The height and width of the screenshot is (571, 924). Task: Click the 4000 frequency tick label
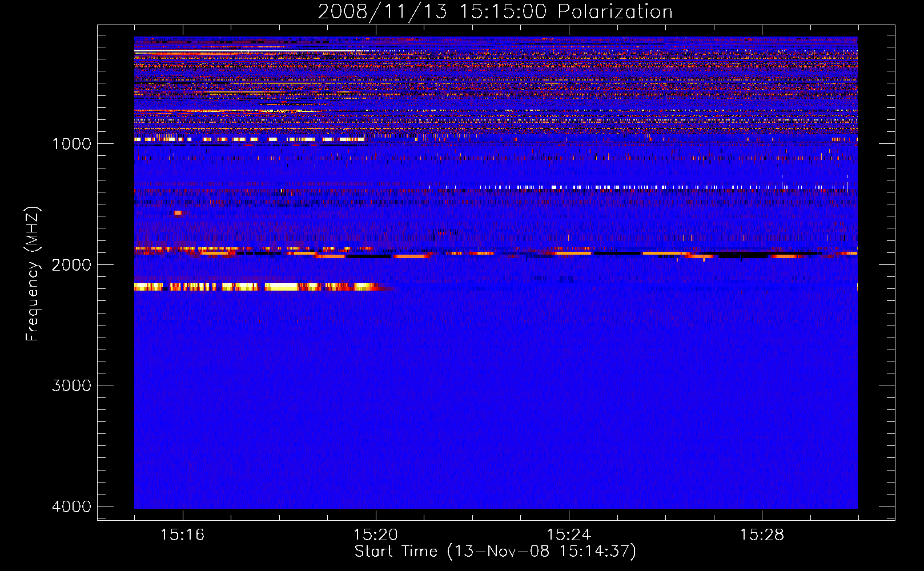(71, 506)
